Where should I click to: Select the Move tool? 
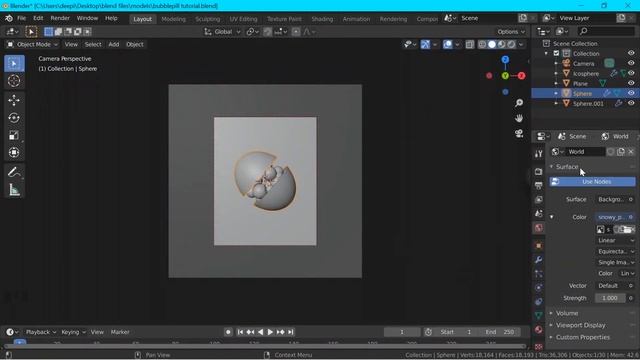14,100
